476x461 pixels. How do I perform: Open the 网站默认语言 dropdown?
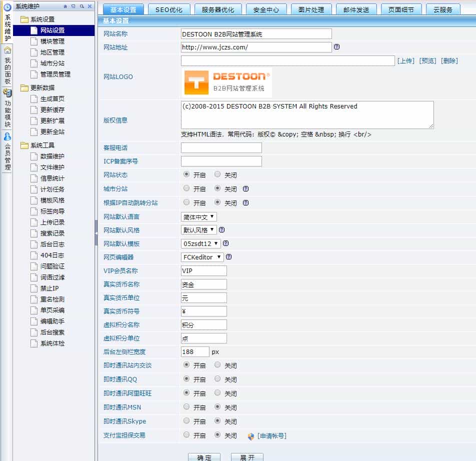[199, 216]
